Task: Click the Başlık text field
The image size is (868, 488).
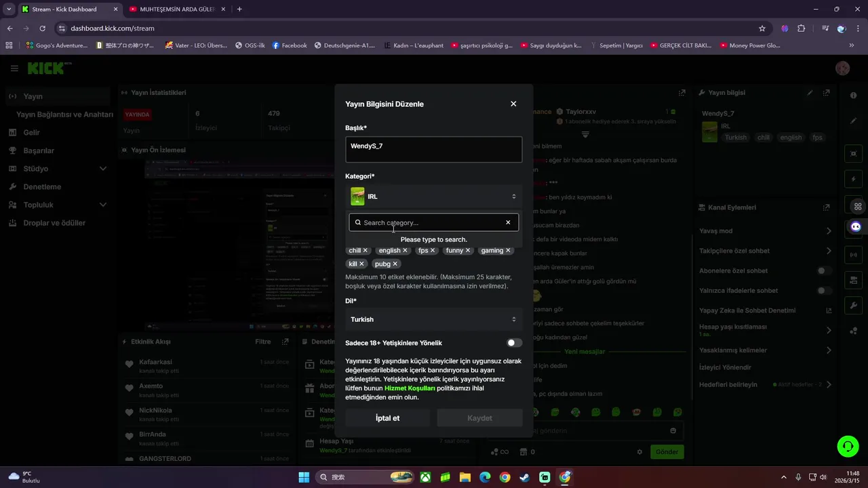Action: click(433, 150)
